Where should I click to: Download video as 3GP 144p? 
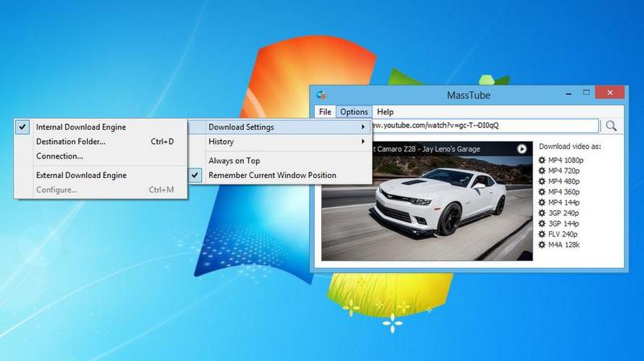pyautogui.click(x=563, y=224)
